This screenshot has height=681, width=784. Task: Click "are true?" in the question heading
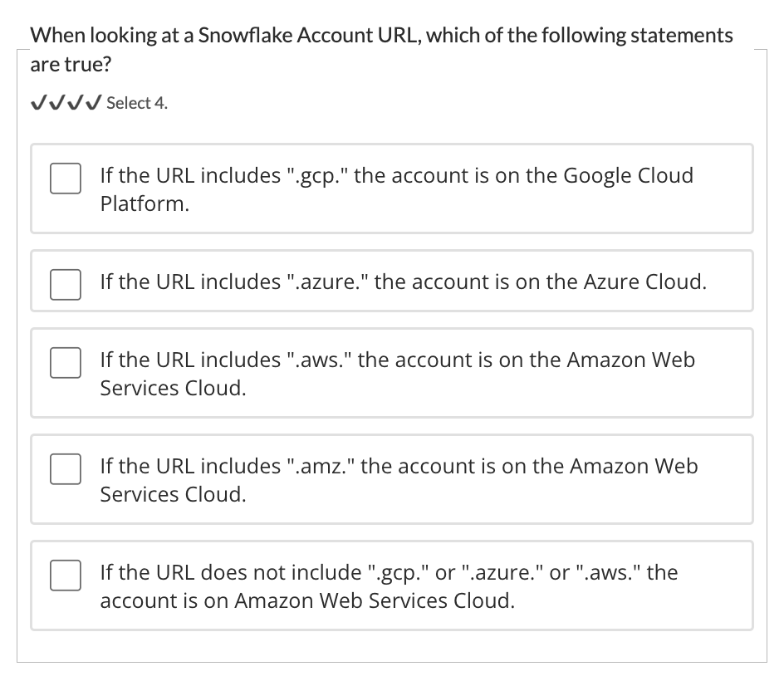coord(71,65)
